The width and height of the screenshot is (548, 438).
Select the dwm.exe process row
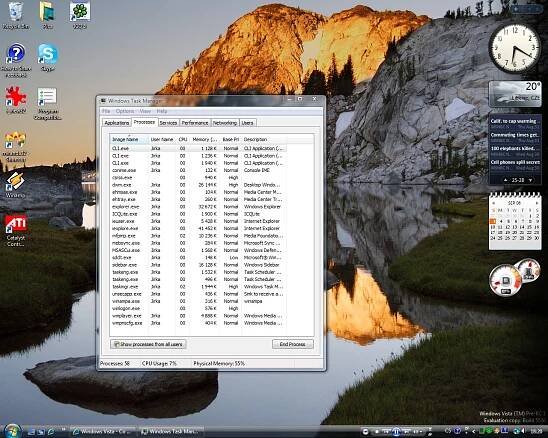[x=199, y=185]
